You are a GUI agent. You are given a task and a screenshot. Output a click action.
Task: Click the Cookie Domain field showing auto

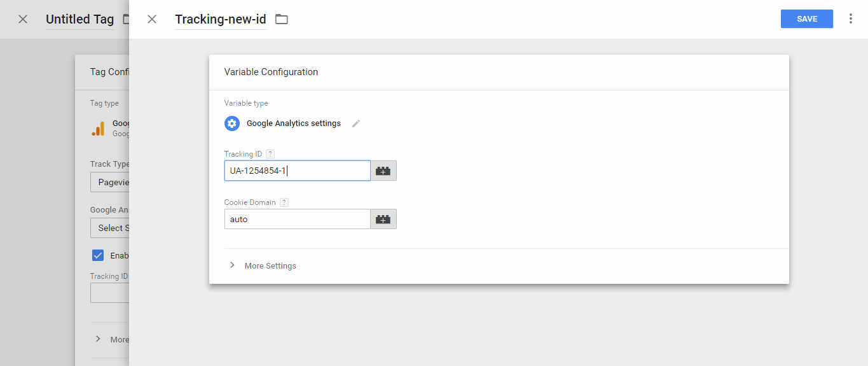(297, 219)
